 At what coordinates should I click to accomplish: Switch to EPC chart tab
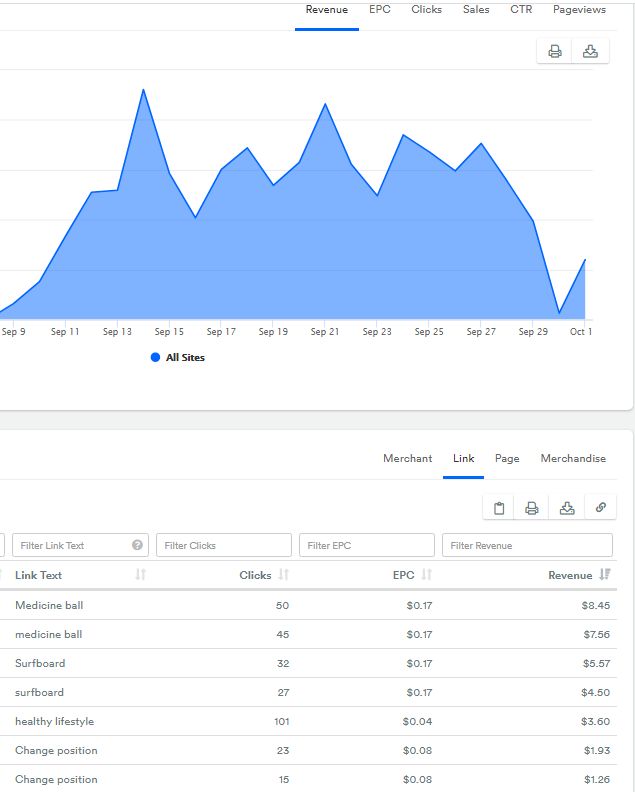pyautogui.click(x=379, y=10)
